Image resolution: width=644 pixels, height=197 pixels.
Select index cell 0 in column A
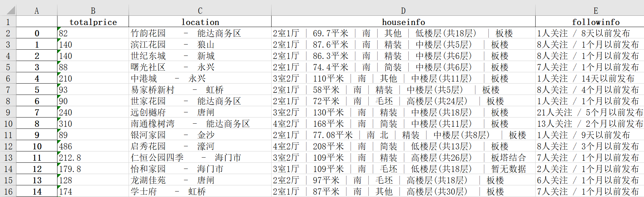37,33
